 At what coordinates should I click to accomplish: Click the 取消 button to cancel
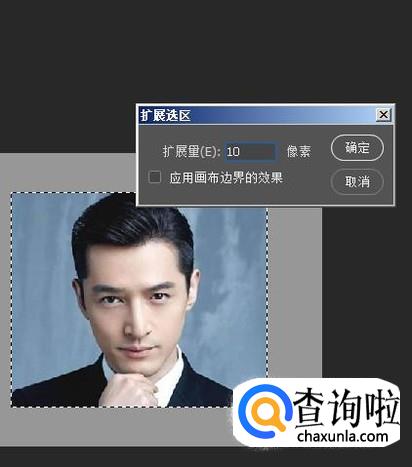click(357, 182)
